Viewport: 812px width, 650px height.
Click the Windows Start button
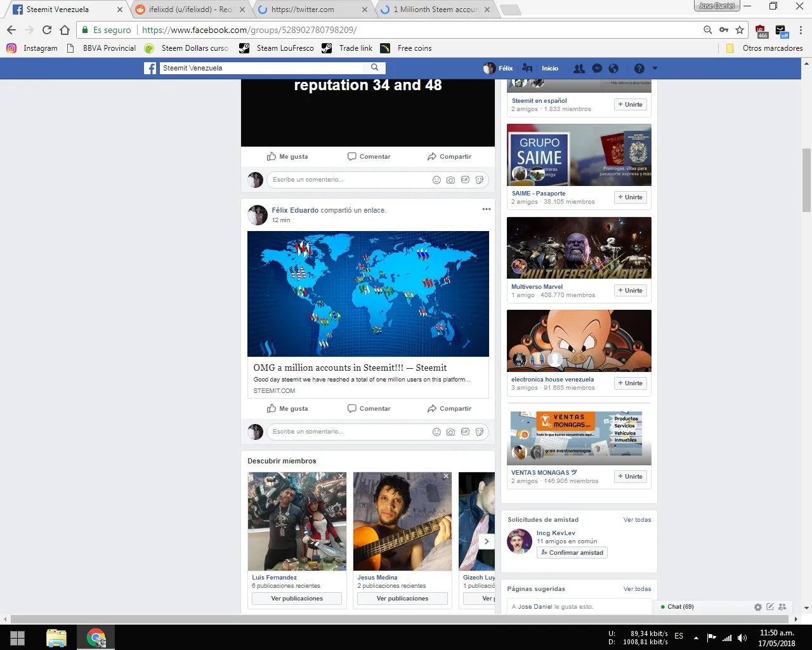(x=18, y=638)
